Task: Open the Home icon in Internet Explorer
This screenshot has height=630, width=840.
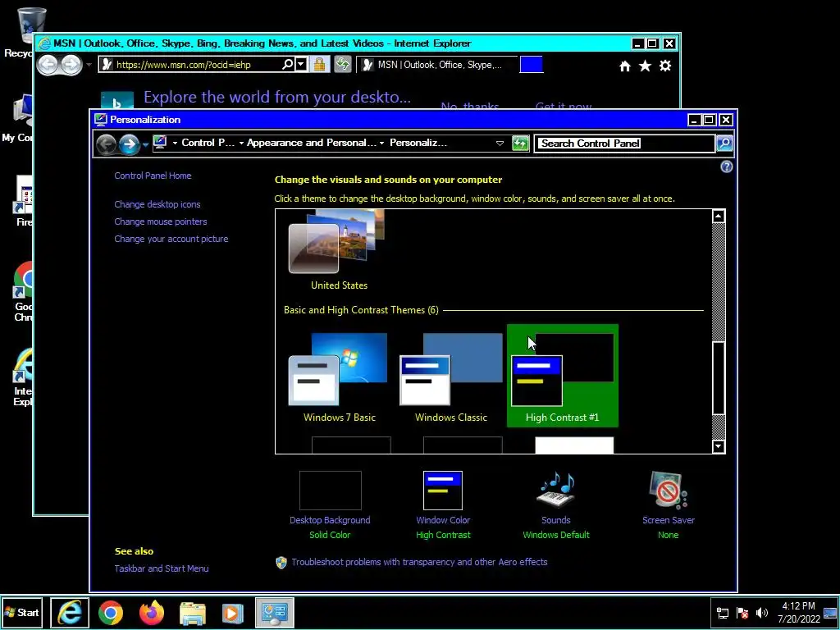Action: point(624,66)
